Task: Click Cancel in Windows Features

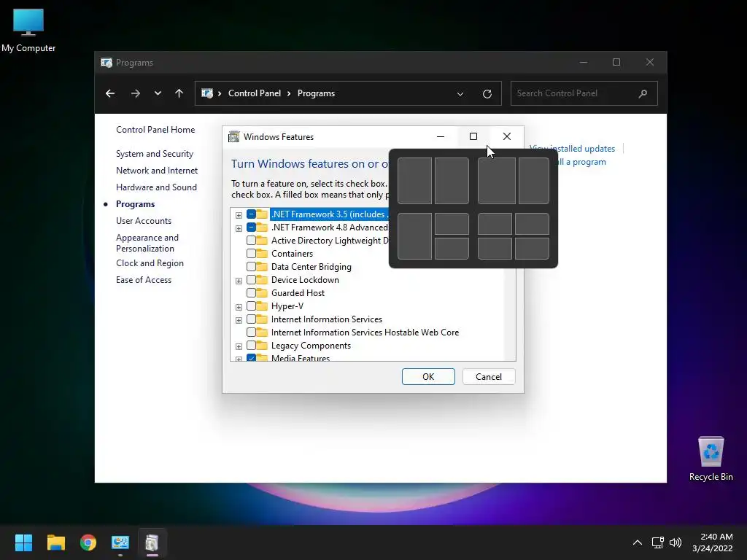Action: click(x=488, y=377)
